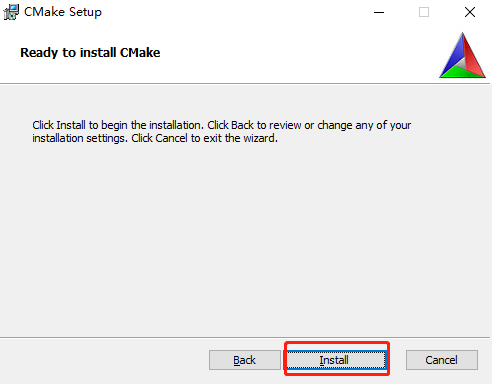Click the greyed-out maximize button
The width and height of the screenshot is (492, 384).
tap(424, 12)
